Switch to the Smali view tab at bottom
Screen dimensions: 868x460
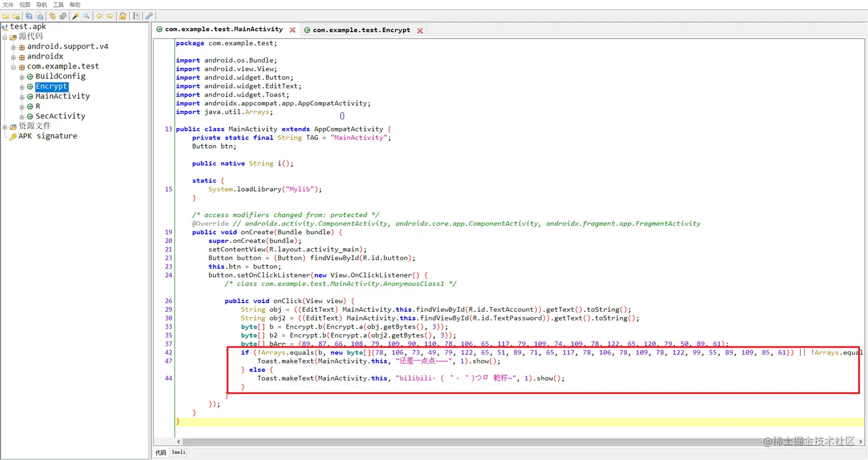pos(179,453)
